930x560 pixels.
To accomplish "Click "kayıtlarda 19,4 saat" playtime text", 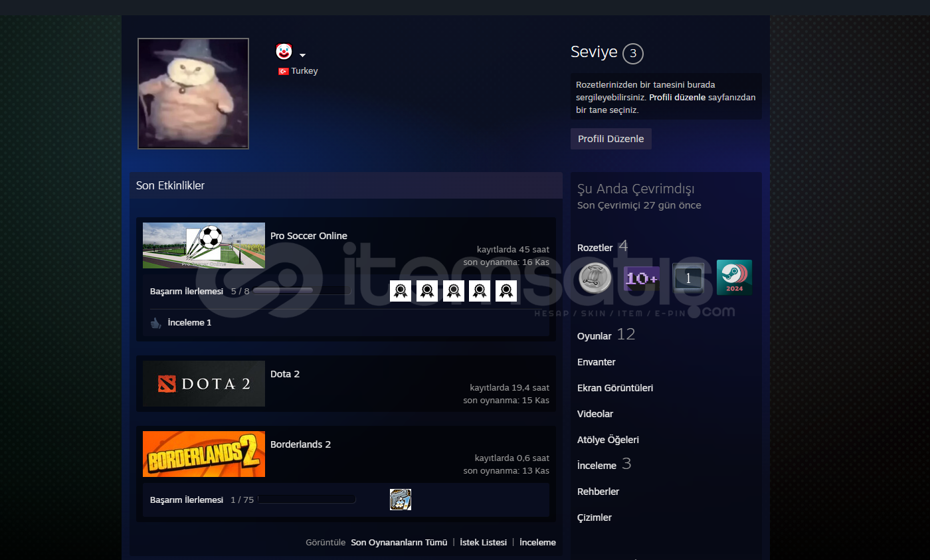I will tap(510, 388).
